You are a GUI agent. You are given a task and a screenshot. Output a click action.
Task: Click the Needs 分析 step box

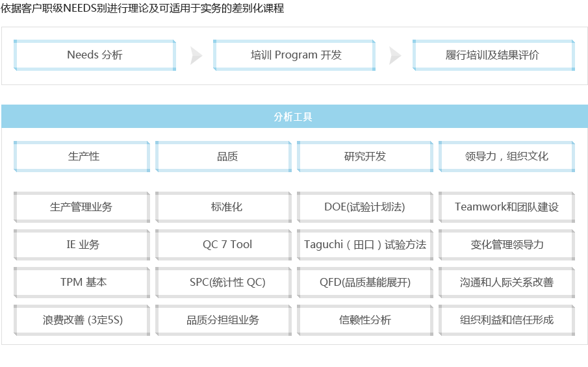click(95, 55)
